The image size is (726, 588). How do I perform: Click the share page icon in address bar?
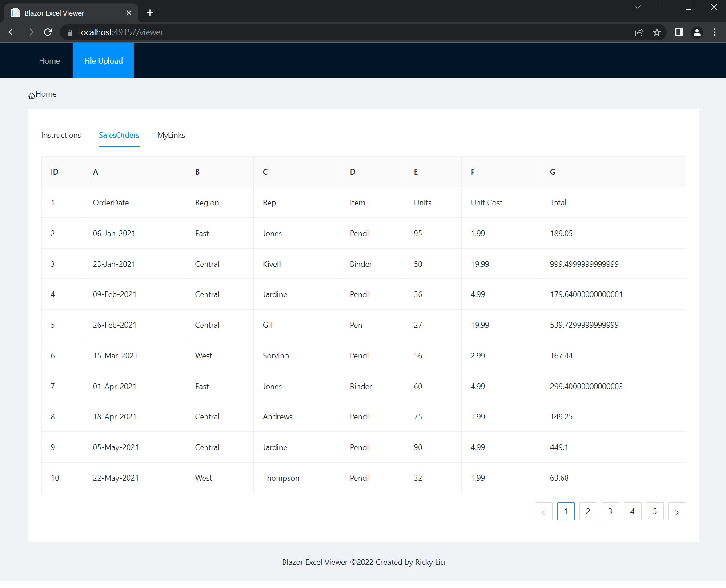(x=639, y=32)
